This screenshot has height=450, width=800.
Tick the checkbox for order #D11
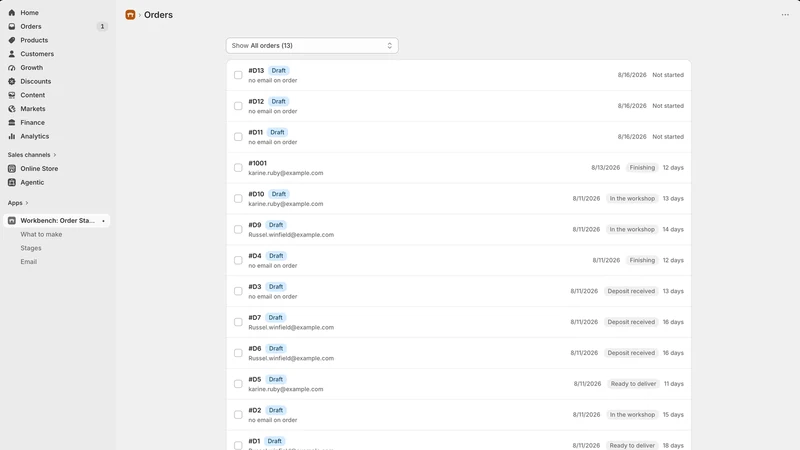[x=238, y=137]
